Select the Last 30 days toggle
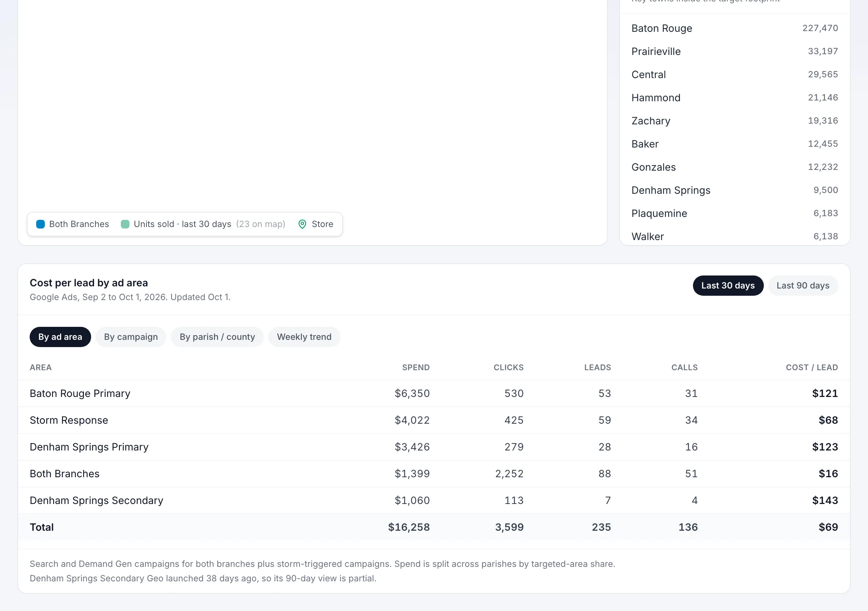This screenshot has width=868, height=611. coord(728,286)
